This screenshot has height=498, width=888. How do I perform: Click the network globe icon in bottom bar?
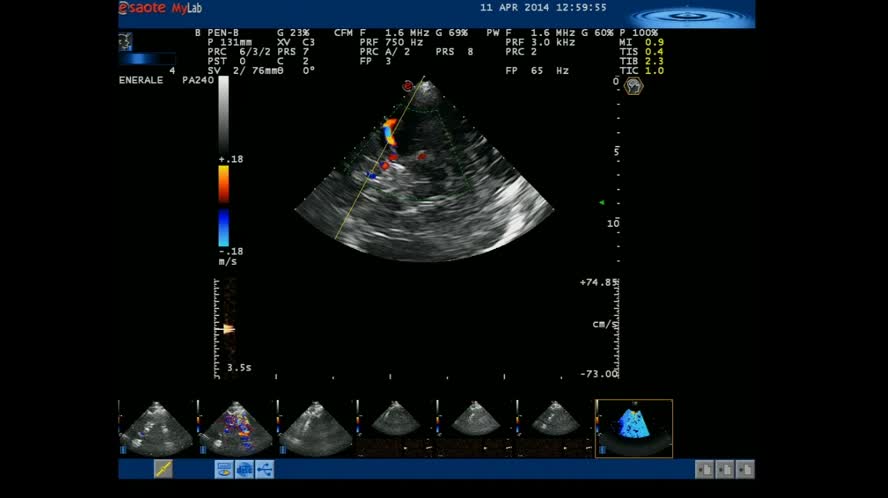[244, 468]
